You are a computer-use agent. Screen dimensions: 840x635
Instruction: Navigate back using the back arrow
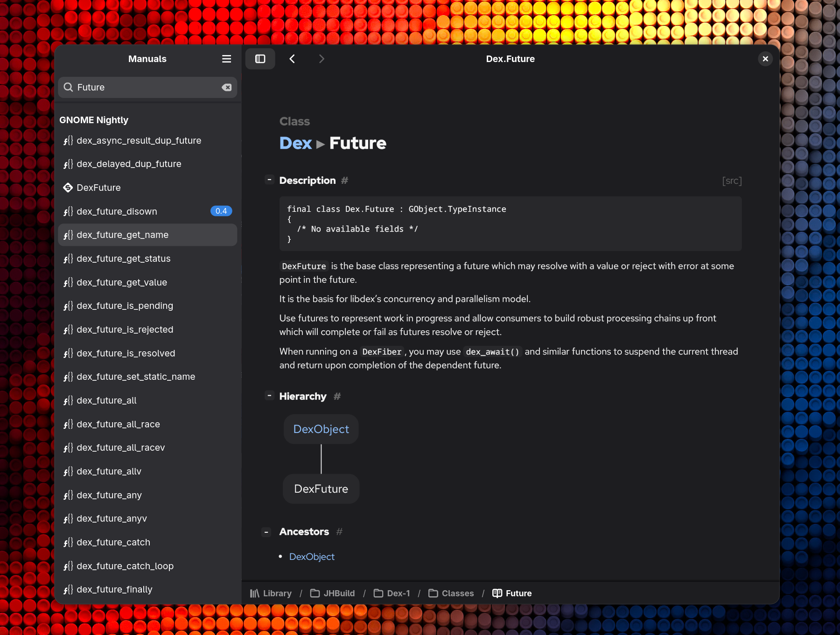point(292,59)
